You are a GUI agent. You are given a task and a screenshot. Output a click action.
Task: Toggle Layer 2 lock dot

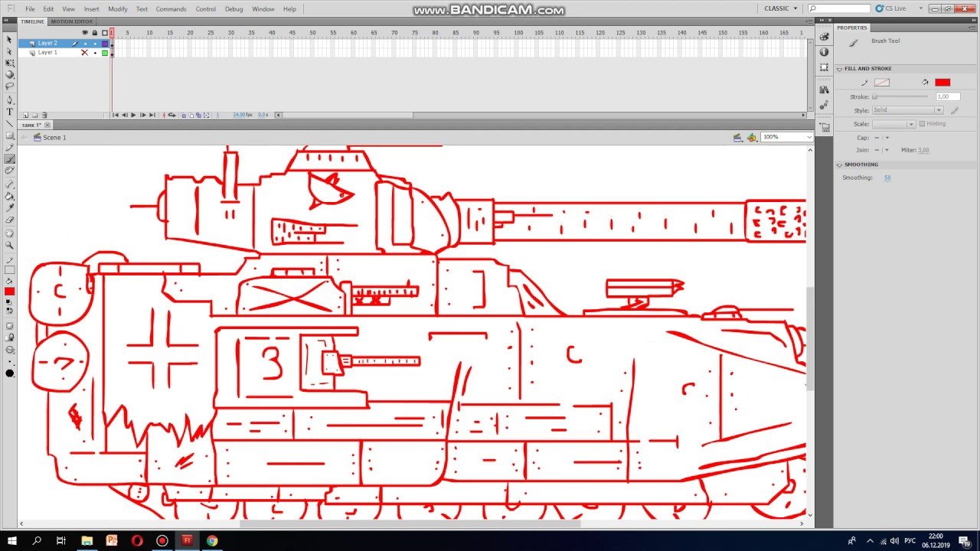95,44
